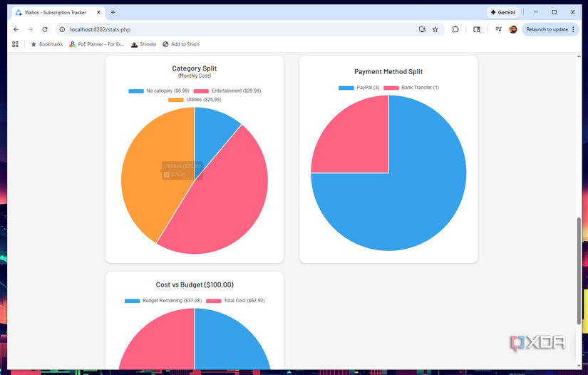Click the browser forward arrow
This screenshot has width=588, height=375.
[x=31, y=29]
